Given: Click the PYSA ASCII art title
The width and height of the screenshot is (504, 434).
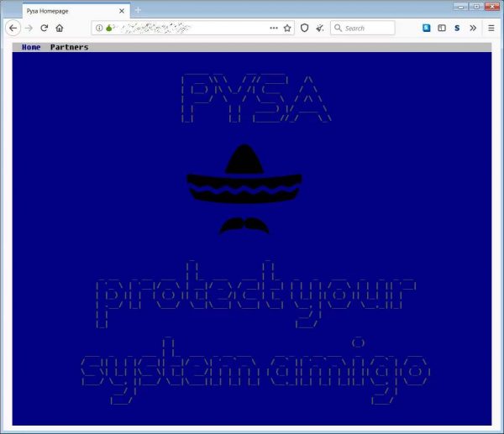Looking at the screenshot, I should click(256, 98).
